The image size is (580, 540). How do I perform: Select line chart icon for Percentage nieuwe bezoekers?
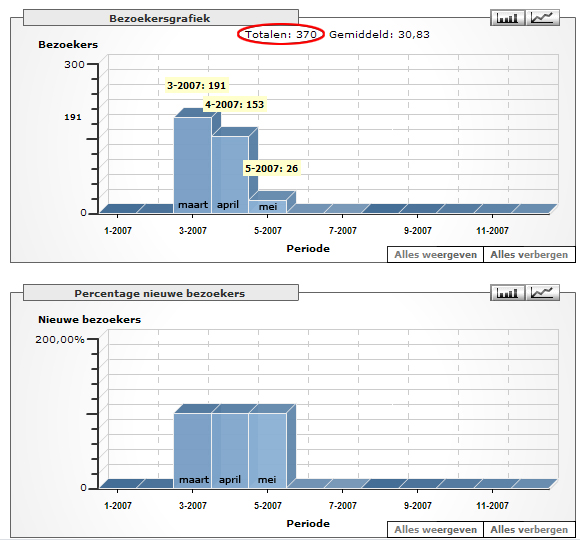tap(542, 293)
